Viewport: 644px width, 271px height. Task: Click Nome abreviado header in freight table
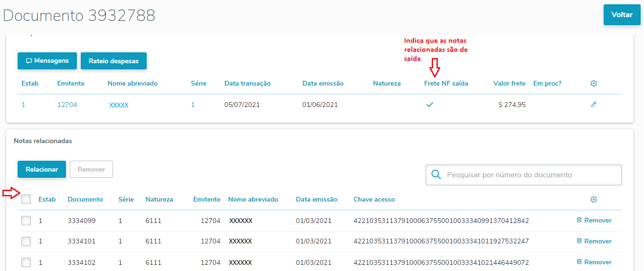coord(133,83)
